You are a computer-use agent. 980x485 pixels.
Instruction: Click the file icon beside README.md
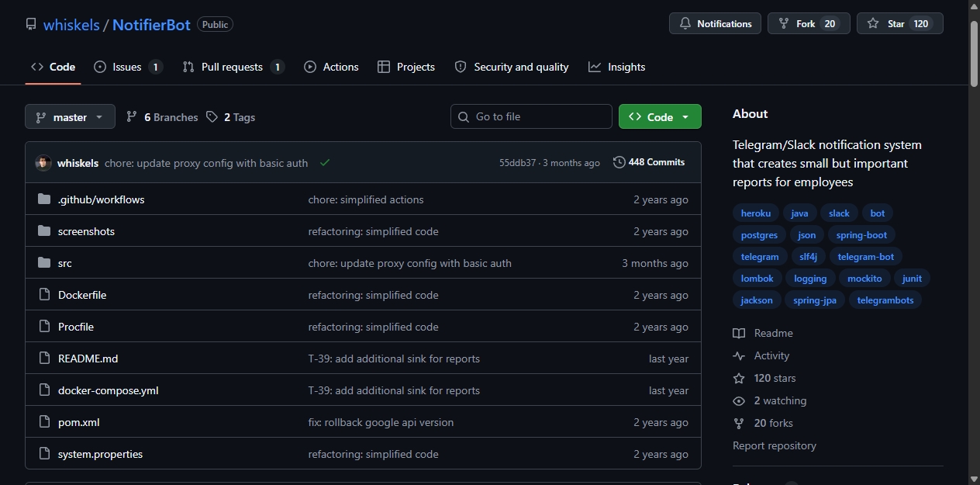coord(44,359)
